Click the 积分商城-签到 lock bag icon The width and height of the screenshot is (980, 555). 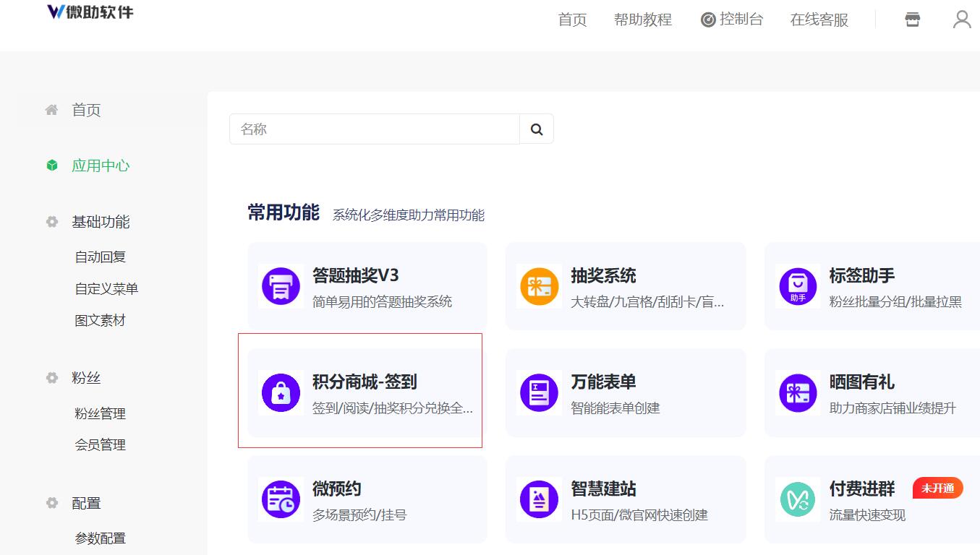coord(281,393)
